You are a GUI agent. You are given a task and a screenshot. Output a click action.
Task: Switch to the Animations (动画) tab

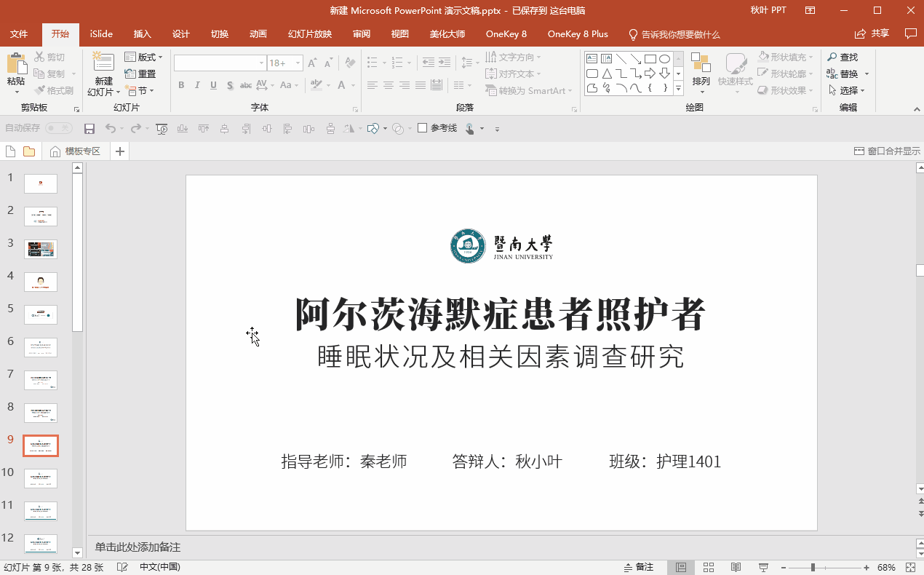click(x=258, y=34)
